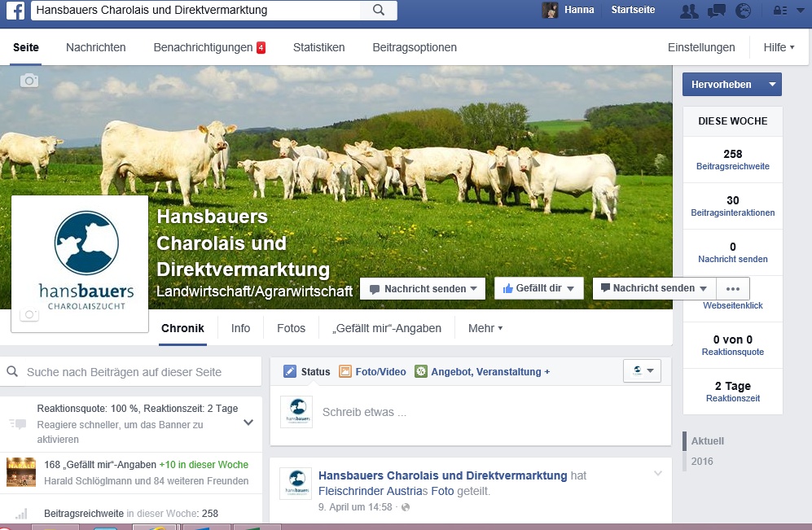Expand the Hervorheben dropdown arrow

772,85
